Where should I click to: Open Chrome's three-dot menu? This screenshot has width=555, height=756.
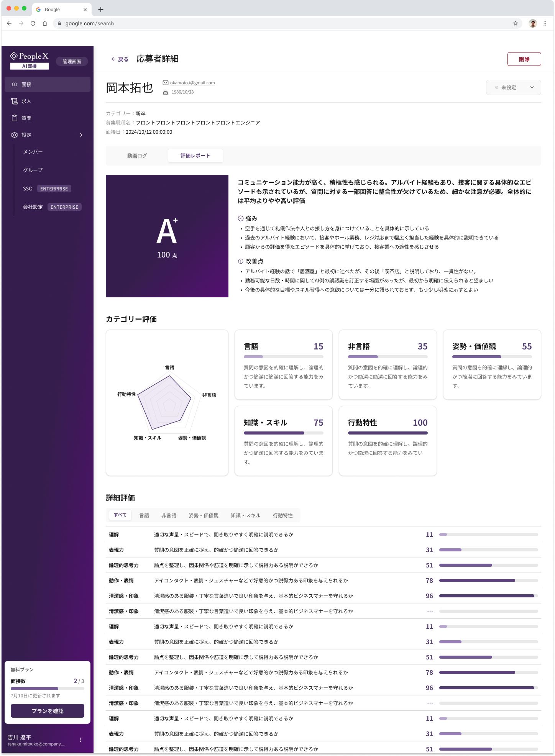click(x=545, y=23)
